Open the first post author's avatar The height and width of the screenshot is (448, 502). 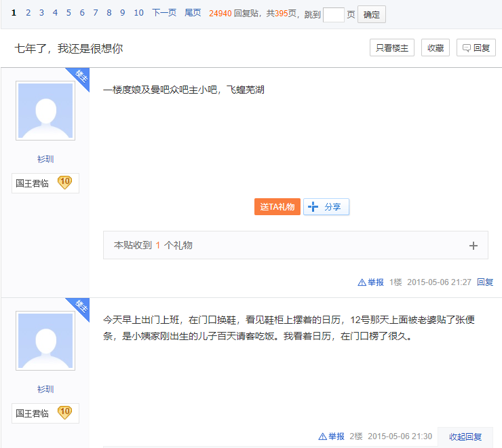point(45,111)
